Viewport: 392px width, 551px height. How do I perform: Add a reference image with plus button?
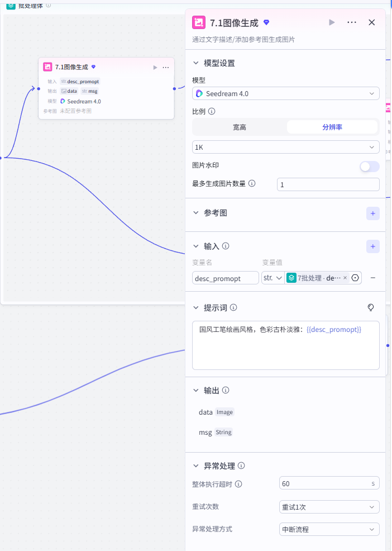click(372, 213)
